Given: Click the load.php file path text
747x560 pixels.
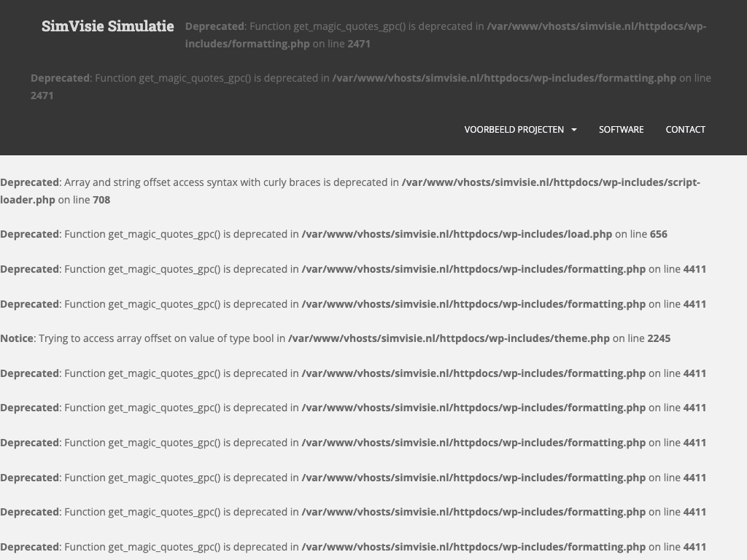Looking at the screenshot, I should click(457, 234).
